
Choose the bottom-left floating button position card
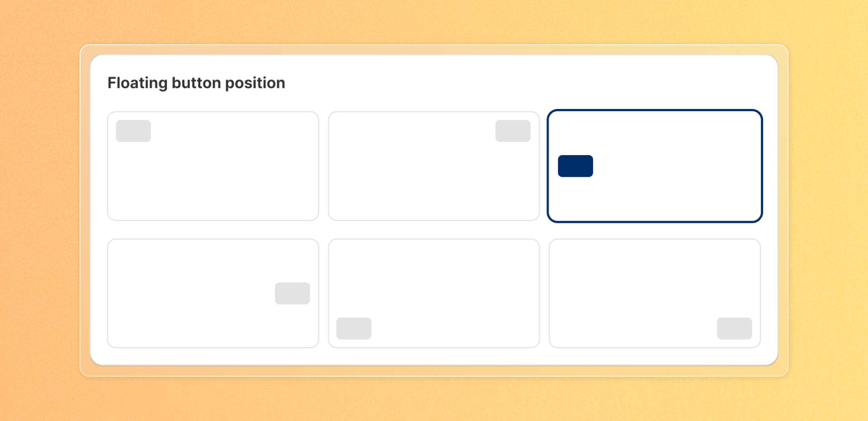(x=434, y=293)
